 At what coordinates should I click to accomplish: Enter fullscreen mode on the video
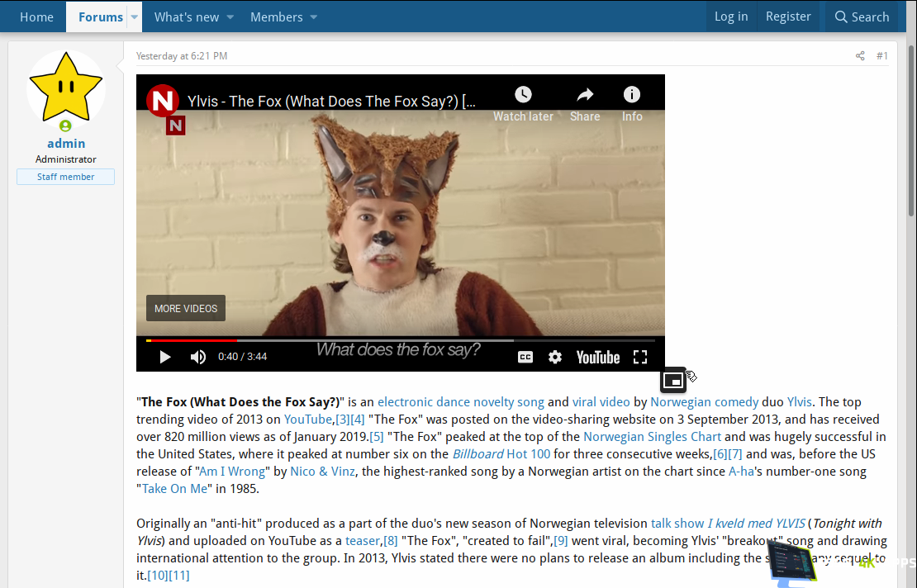click(639, 357)
